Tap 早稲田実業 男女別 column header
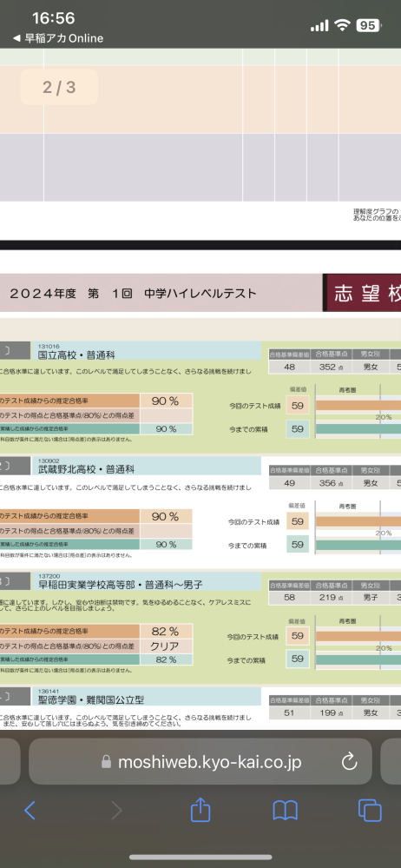The width and height of the screenshot is (401, 868). (371, 585)
